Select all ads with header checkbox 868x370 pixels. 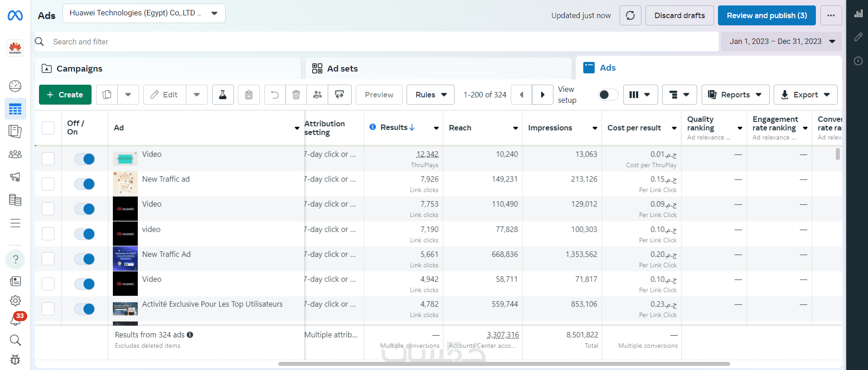click(48, 128)
